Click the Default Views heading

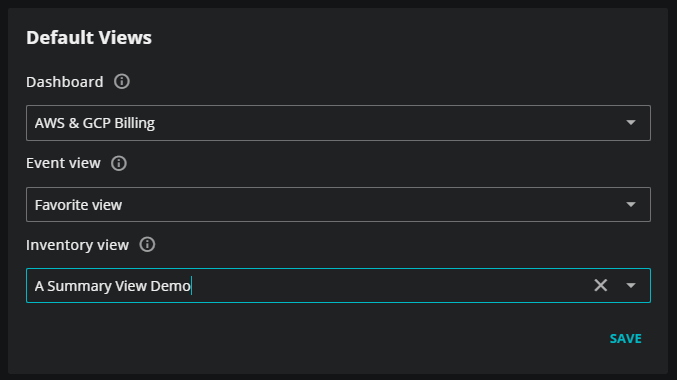pyautogui.click(x=89, y=38)
